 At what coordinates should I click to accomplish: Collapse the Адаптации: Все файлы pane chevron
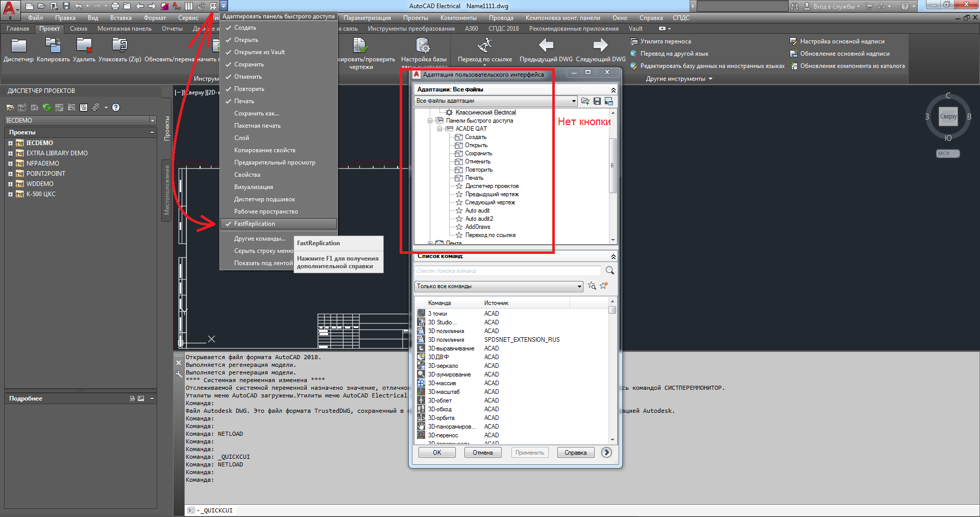[613, 90]
